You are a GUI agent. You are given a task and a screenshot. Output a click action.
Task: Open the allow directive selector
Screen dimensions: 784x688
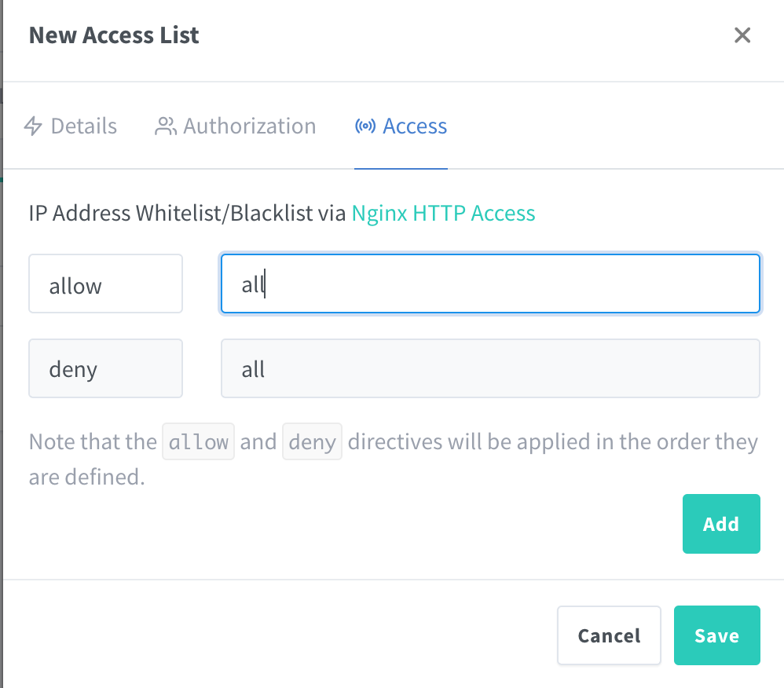[105, 284]
